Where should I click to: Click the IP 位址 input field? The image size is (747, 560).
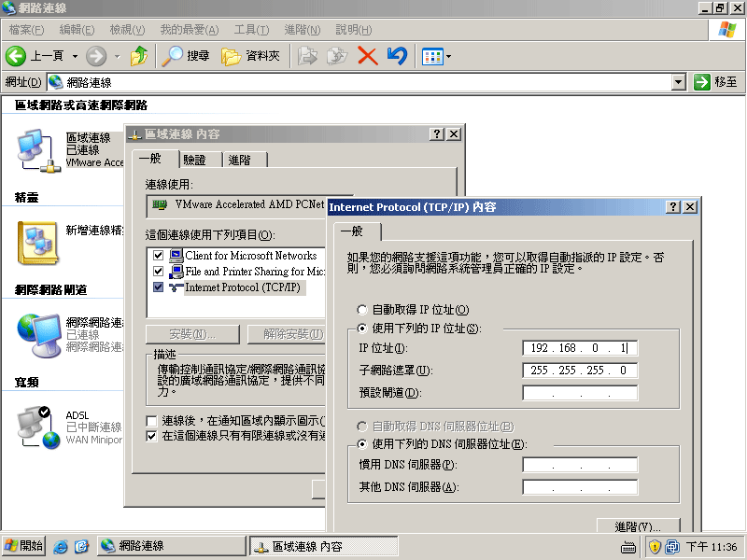tap(580, 348)
